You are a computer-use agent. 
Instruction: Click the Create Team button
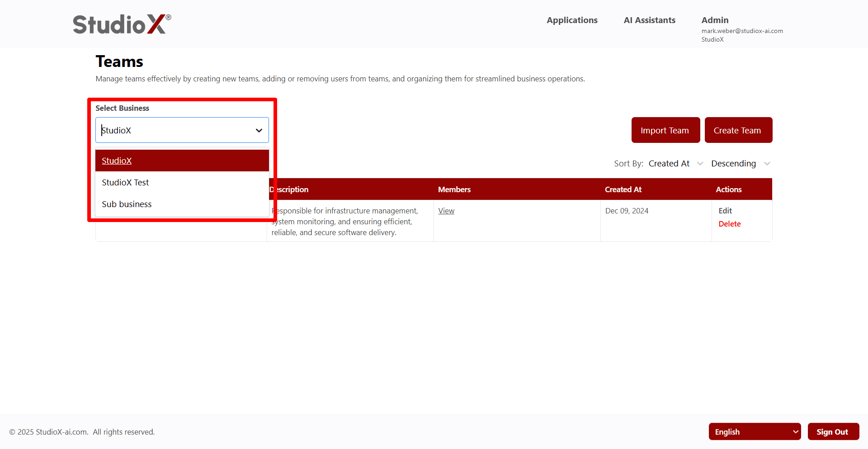pyautogui.click(x=738, y=130)
